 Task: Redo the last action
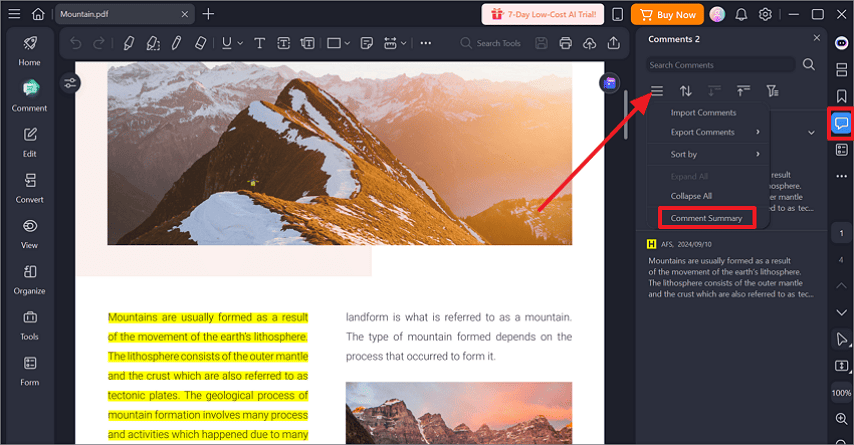(x=99, y=43)
